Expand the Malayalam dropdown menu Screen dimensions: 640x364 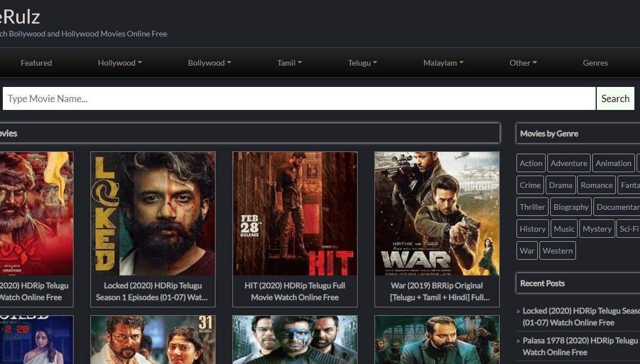pos(443,63)
